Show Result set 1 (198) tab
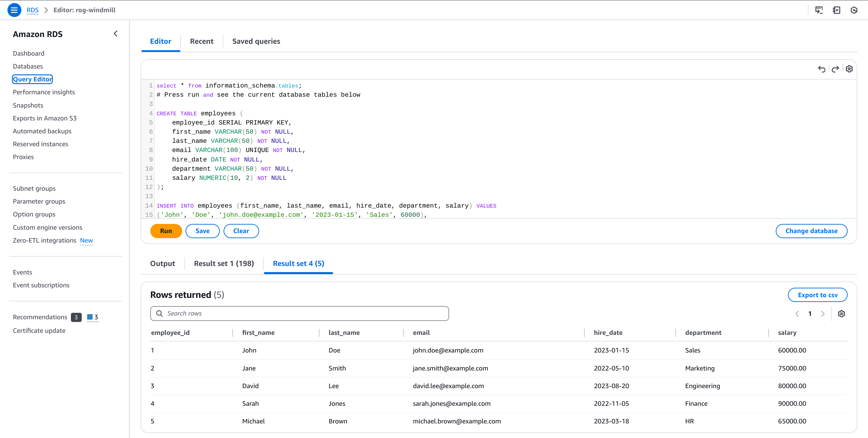 click(x=224, y=264)
